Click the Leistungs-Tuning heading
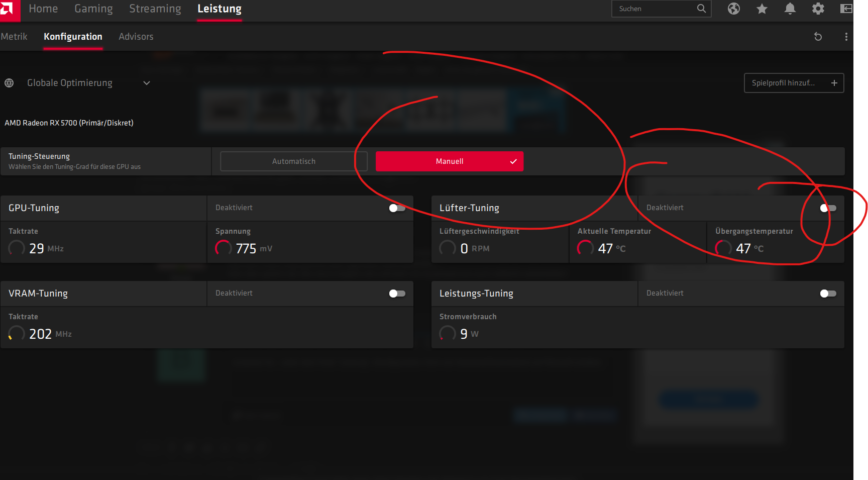The width and height of the screenshot is (868, 480). coord(476,294)
